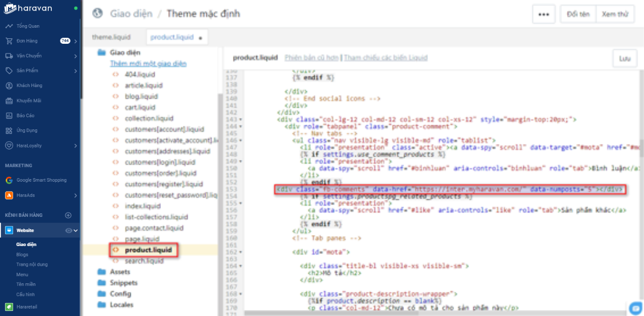Toggle Website eye visibility icon
Screen dimensions: 644x316
(x=69, y=230)
